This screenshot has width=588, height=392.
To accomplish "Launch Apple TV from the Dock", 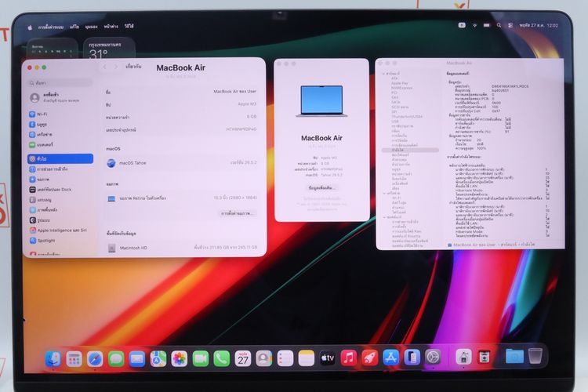I will (x=328, y=358).
